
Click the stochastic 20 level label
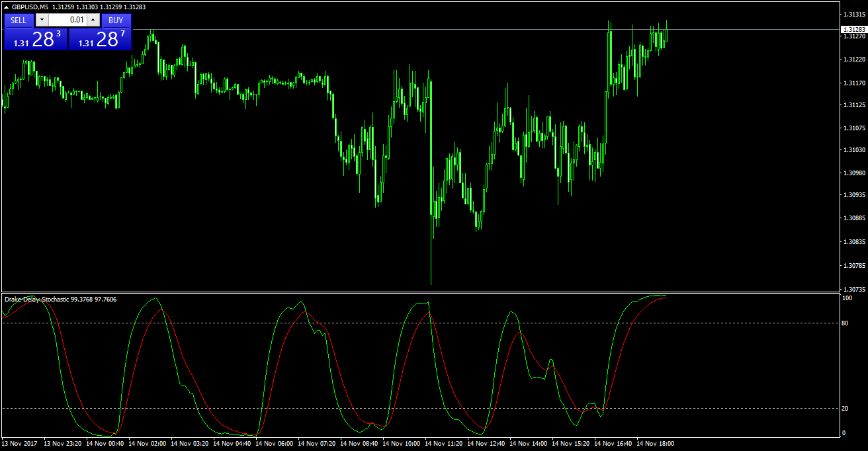tap(845, 409)
